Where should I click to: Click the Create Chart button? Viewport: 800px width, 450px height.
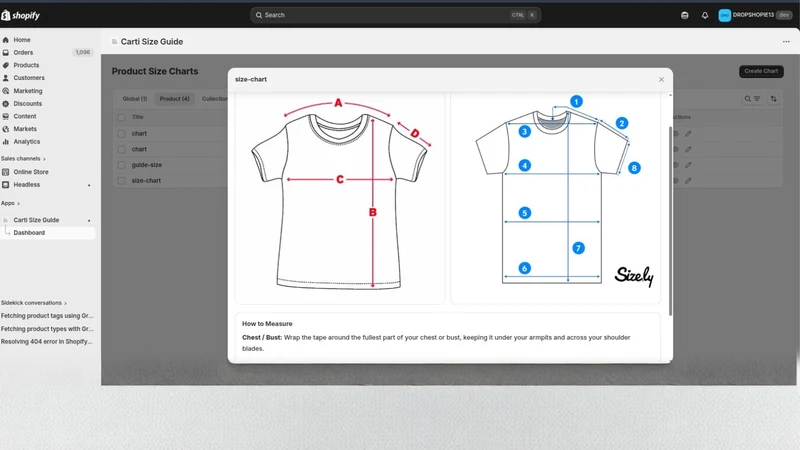[x=761, y=71]
